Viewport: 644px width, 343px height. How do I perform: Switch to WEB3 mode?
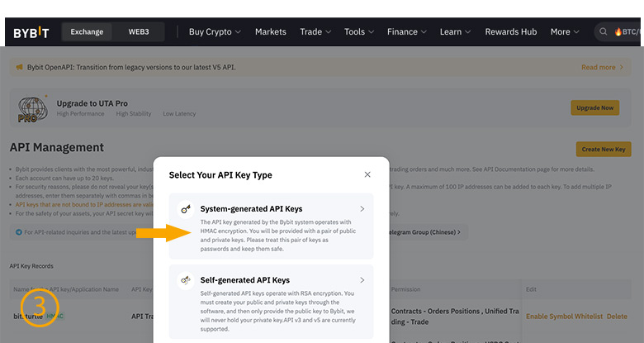(x=139, y=31)
